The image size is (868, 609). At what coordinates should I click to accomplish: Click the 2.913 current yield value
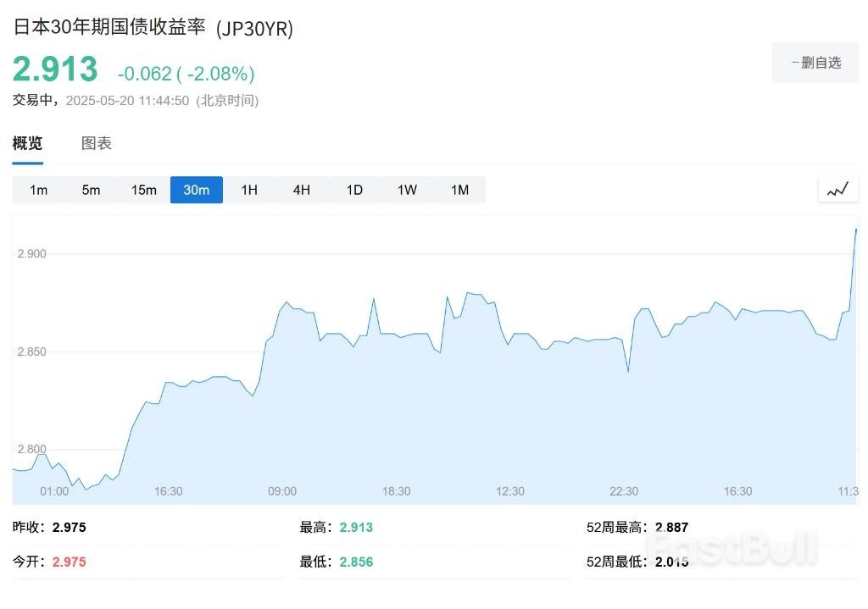point(55,69)
